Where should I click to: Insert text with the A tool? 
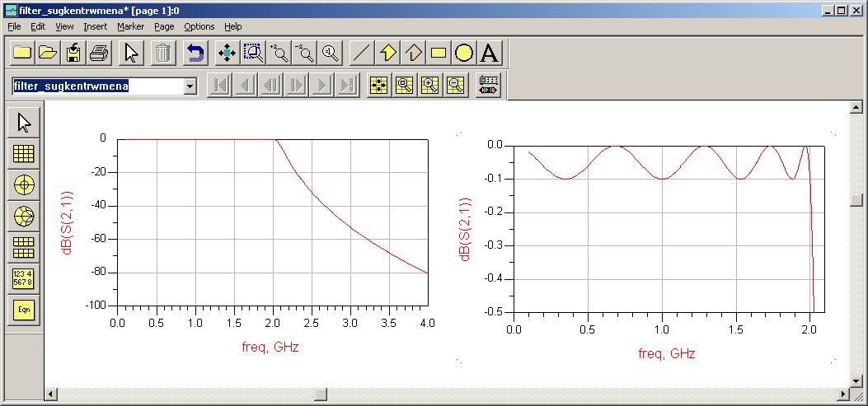pyautogui.click(x=490, y=53)
